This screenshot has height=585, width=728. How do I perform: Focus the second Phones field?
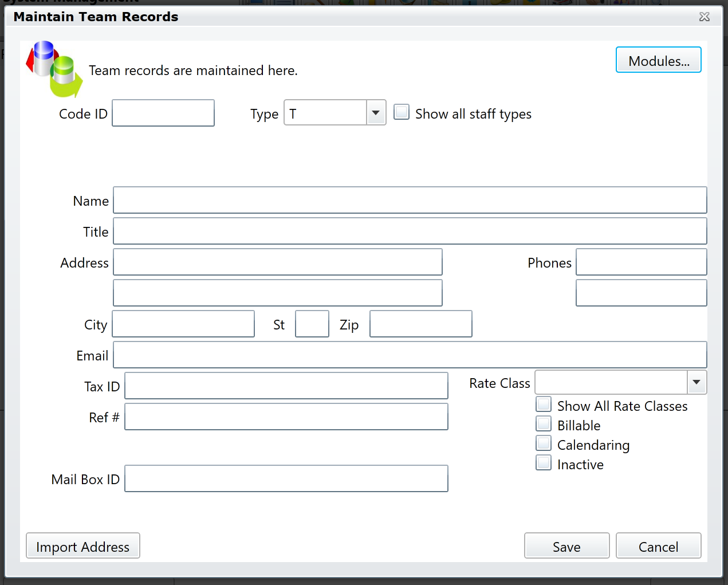(x=642, y=293)
